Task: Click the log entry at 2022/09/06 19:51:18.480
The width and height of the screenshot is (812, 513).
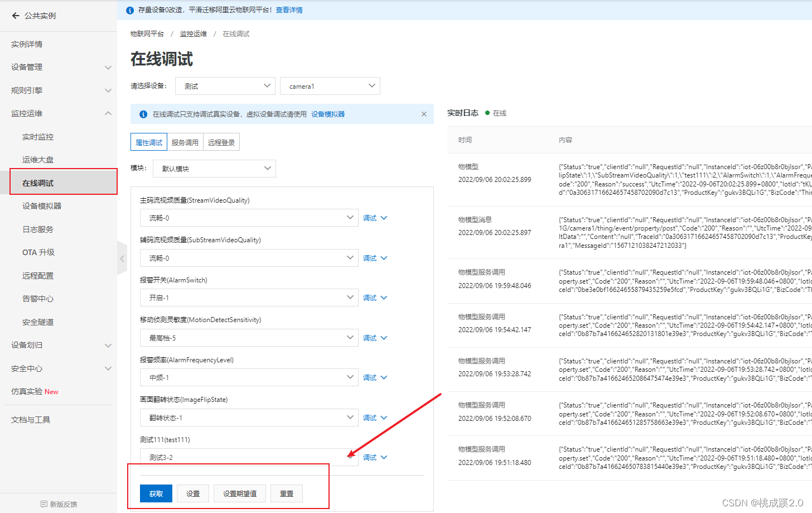Action: pos(629,458)
